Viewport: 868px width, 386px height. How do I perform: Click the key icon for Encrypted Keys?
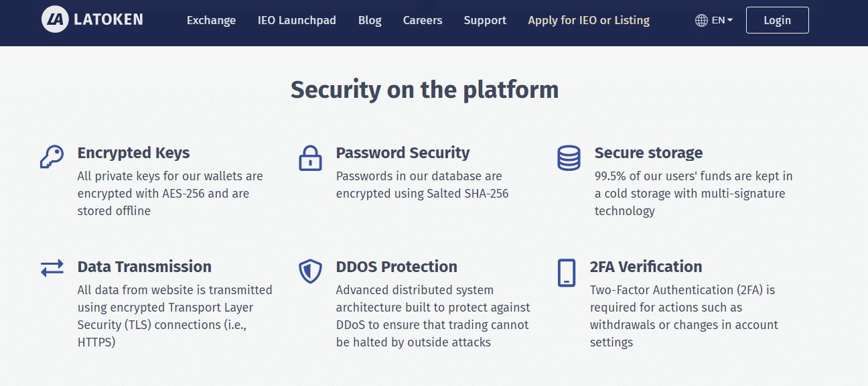52,157
